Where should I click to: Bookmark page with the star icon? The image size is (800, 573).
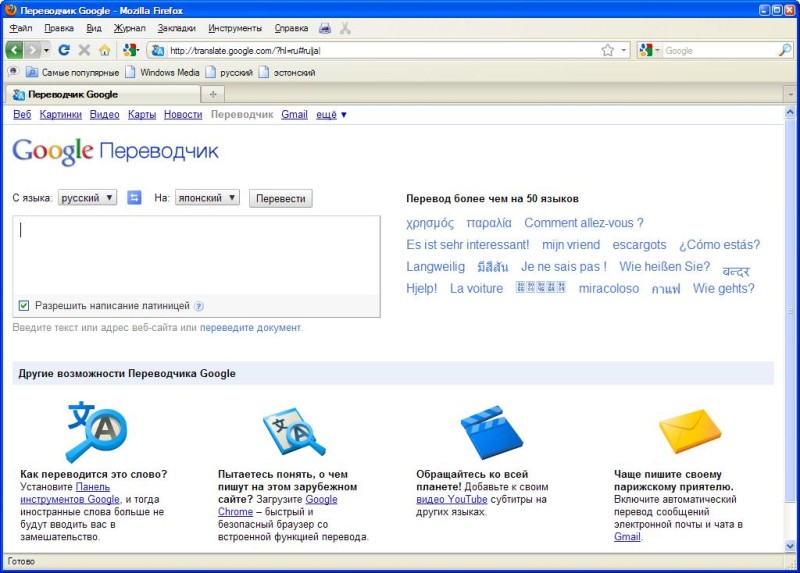(607, 50)
